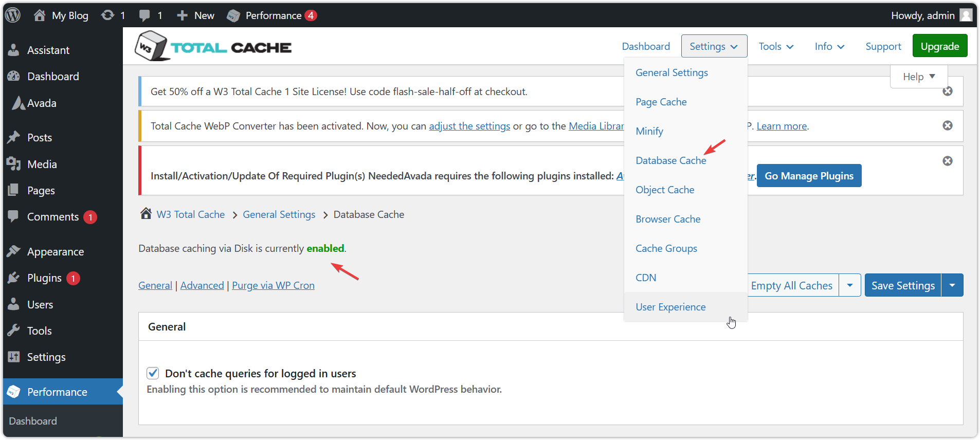Jump to the General section anchor link
980x440 pixels.
tap(155, 285)
